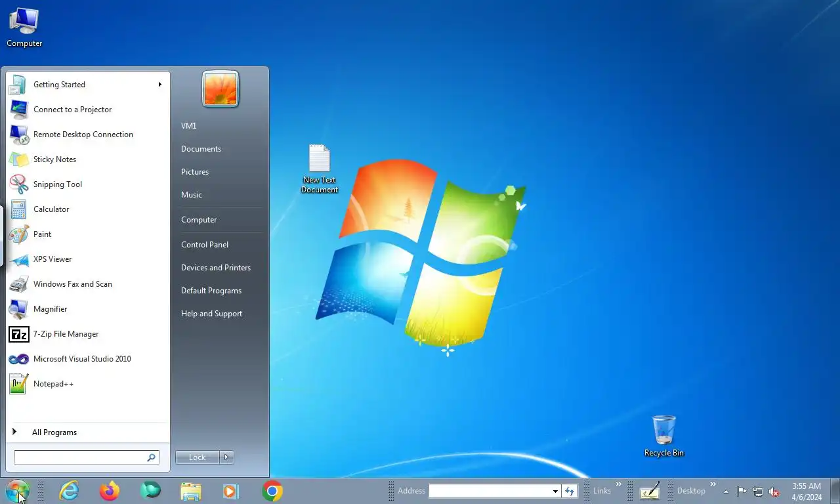840x504 pixels.
Task: Open Computer from Start menu right pane
Action: click(199, 220)
